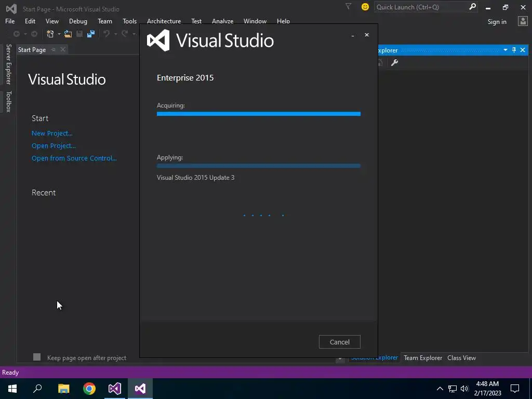Click the feedback smiley icon
Screen dimensions: 532x399
click(x=365, y=7)
